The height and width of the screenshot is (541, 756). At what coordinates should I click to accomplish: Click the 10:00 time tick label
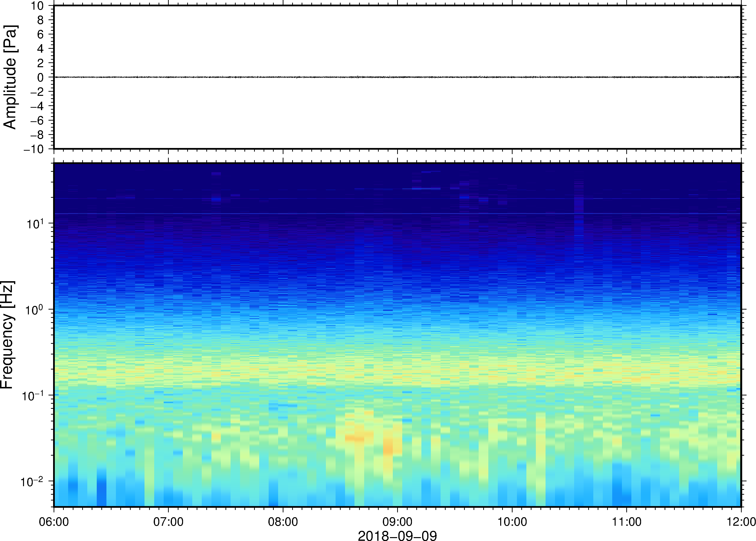(512, 522)
